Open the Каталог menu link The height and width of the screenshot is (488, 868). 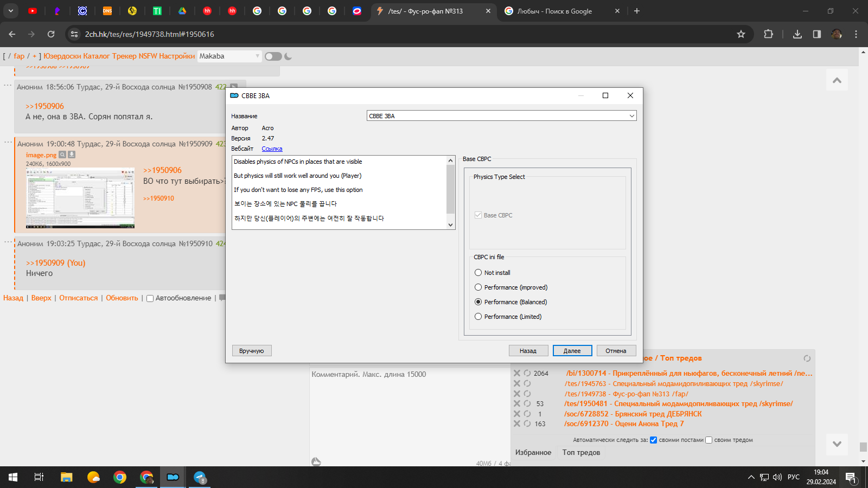(x=97, y=56)
